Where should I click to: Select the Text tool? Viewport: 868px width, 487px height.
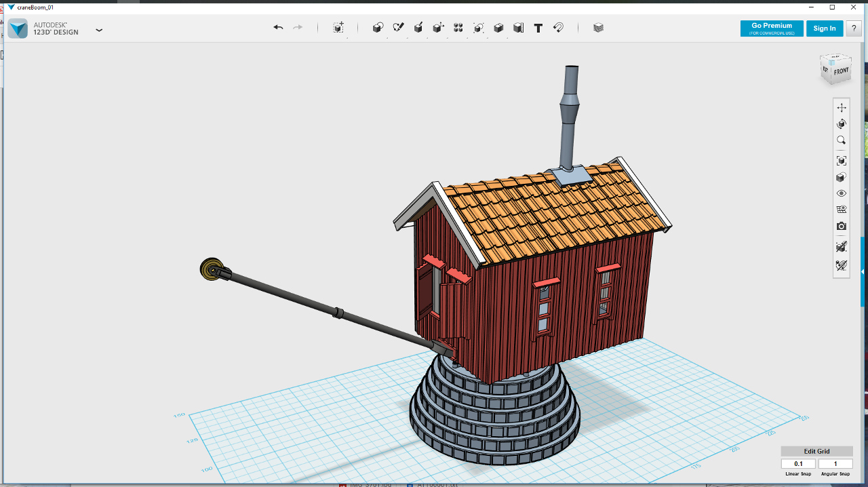538,28
